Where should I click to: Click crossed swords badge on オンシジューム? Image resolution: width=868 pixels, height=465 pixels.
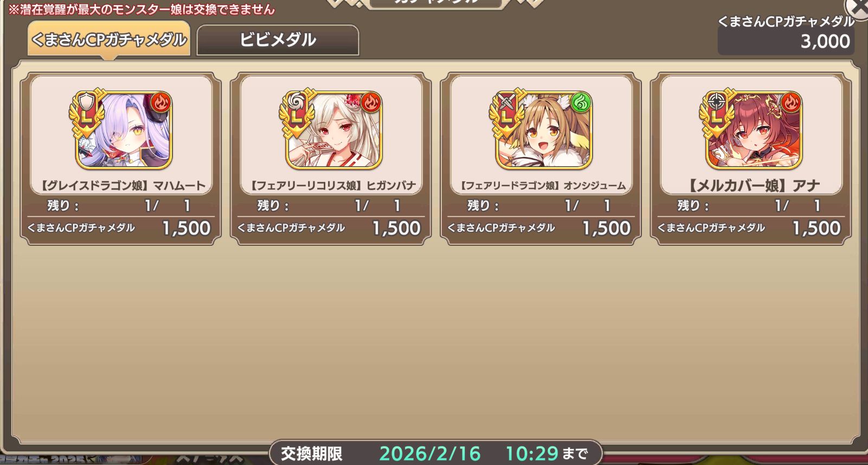[x=507, y=101]
